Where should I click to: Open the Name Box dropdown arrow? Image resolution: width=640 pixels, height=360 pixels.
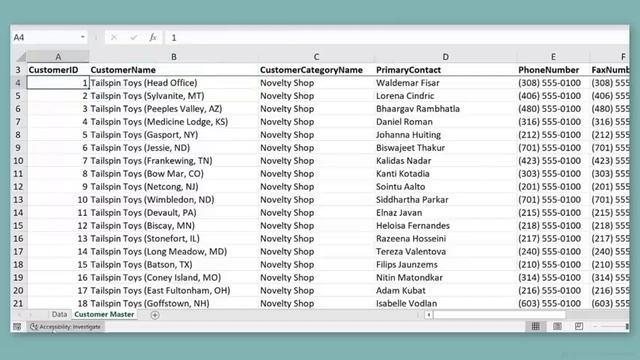click(x=83, y=37)
